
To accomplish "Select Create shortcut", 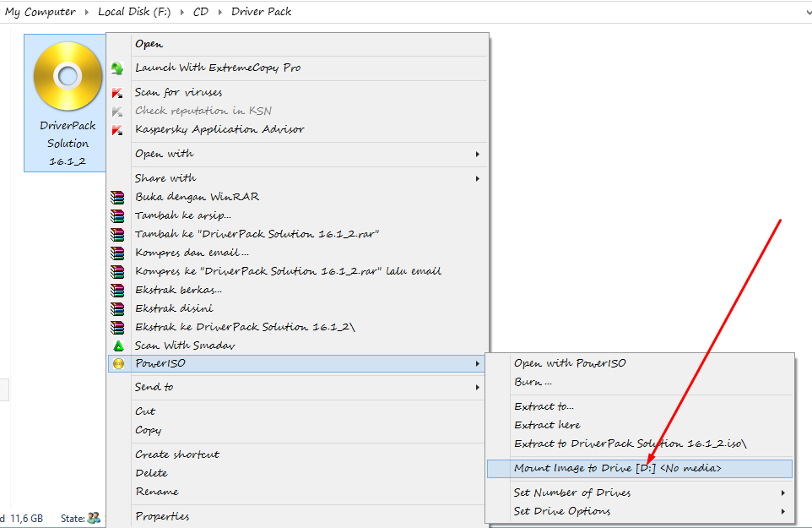I will pos(298,455).
